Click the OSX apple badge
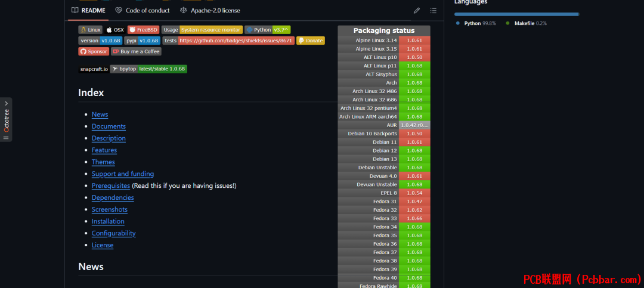Viewport: 644px width, 288px height. 115,30
